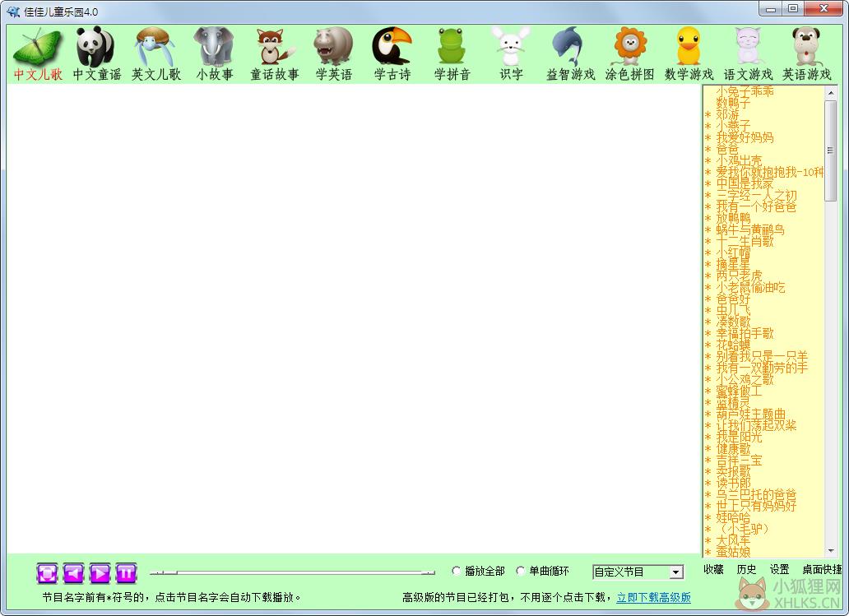Image resolution: width=849 pixels, height=616 pixels.
Task: Click the purple fullscreen playback button
Action: coord(47,572)
